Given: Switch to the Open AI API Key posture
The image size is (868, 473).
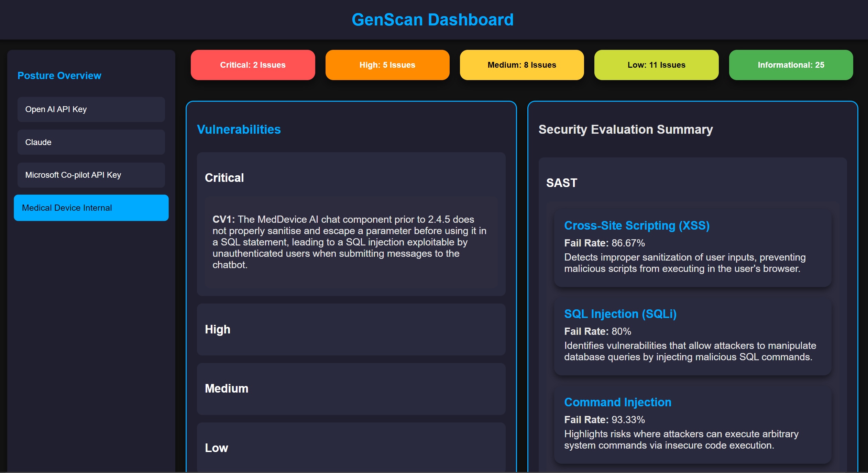Looking at the screenshot, I should coord(91,109).
